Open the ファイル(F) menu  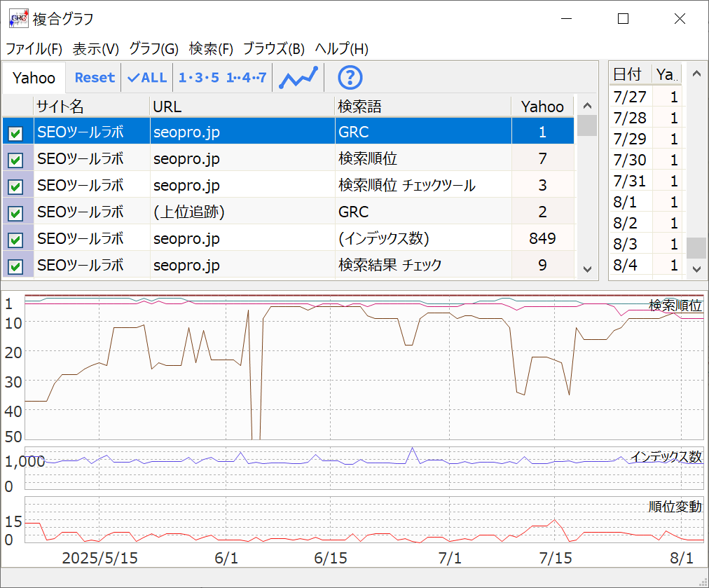click(34, 48)
